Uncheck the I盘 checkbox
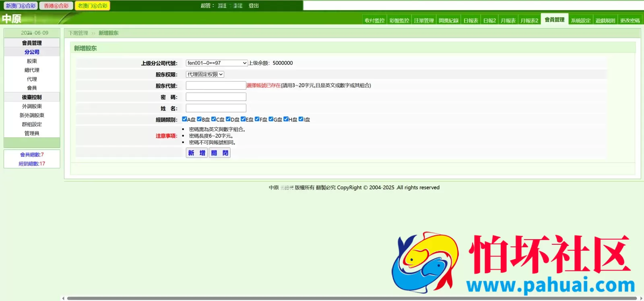The width and height of the screenshot is (644, 301). pyautogui.click(x=301, y=119)
